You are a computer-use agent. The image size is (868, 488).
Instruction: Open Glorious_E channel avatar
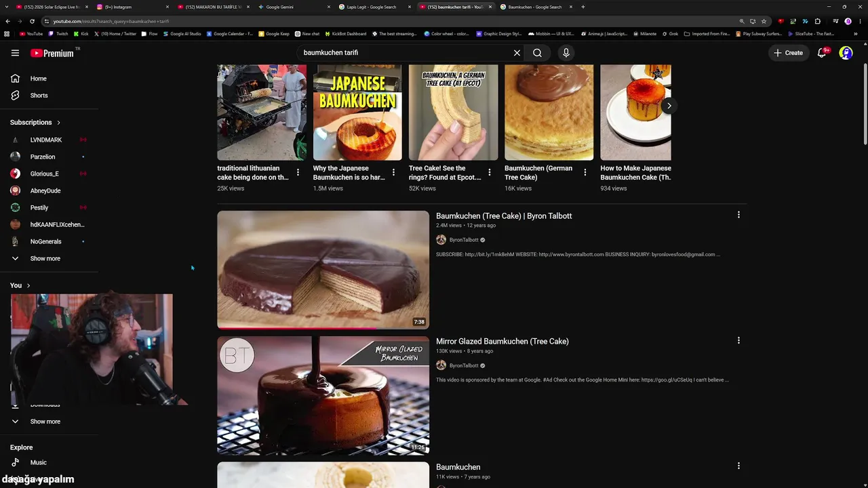pyautogui.click(x=15, y=174)
